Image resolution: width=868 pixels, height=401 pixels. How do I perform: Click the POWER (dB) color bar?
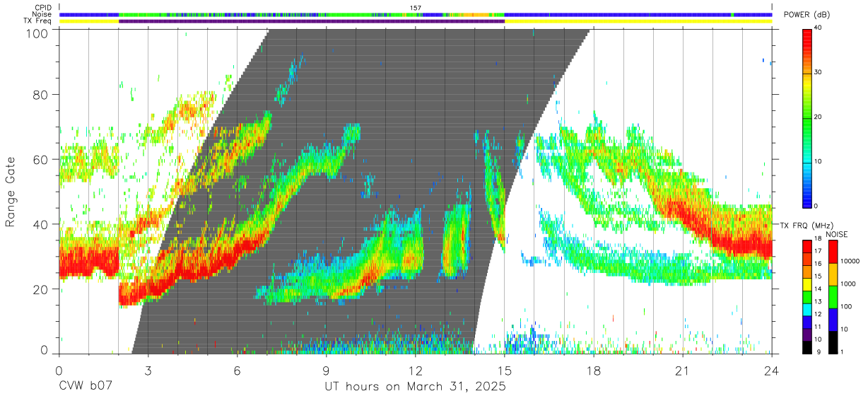[x=807, y=117]
